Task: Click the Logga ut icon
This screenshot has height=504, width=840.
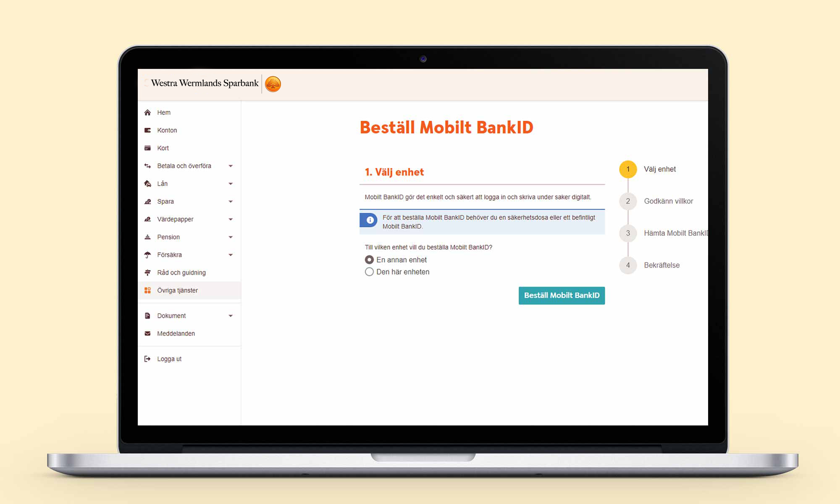Action: (147, 358)
